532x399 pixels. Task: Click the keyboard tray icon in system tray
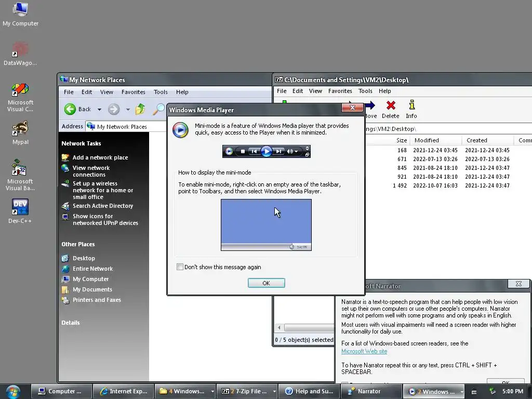474,392
